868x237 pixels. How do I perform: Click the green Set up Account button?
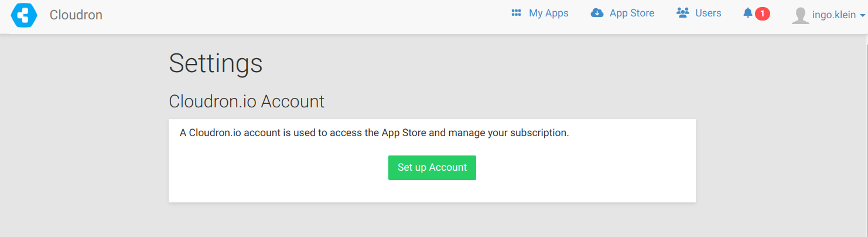tap(432, 168)
